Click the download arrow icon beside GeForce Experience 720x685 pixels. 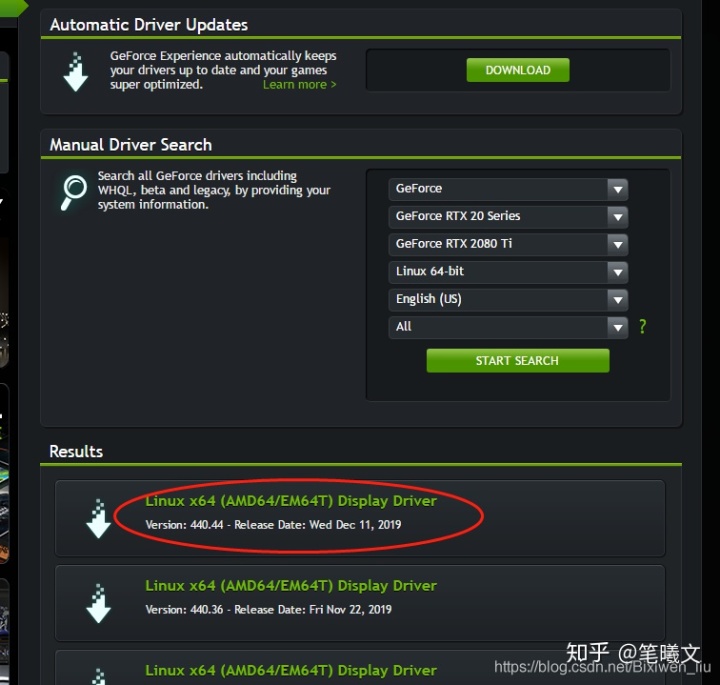(76, 72)
